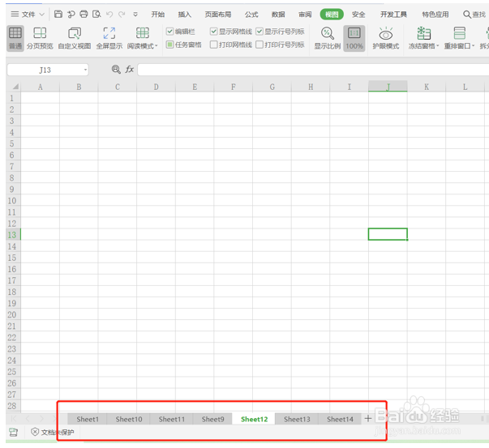
Task: Click previous-sheet navigation arrow
Action: (x=28, y=418)
